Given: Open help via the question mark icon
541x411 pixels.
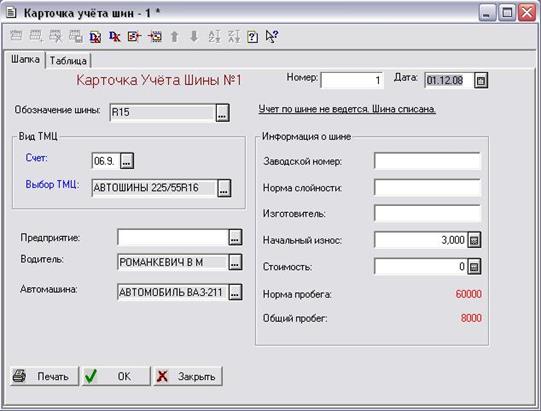Looking at the screenshot, I should [x=253, y=37].
